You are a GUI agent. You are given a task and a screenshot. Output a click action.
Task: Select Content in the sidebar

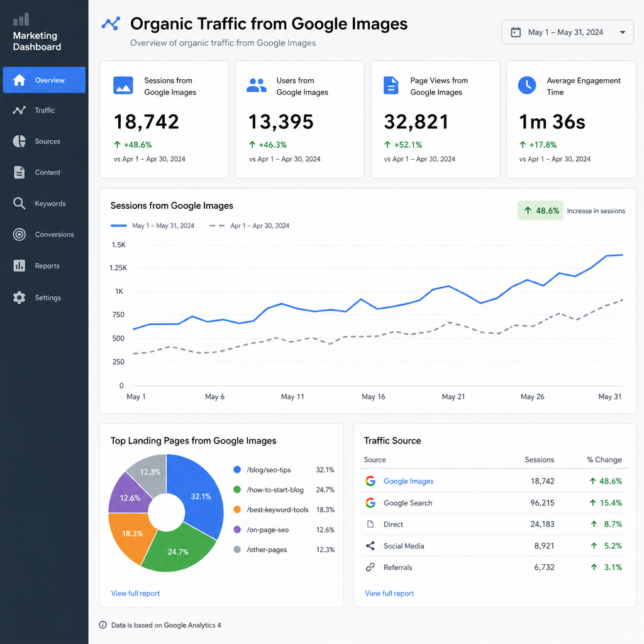(x=44, y=172)
